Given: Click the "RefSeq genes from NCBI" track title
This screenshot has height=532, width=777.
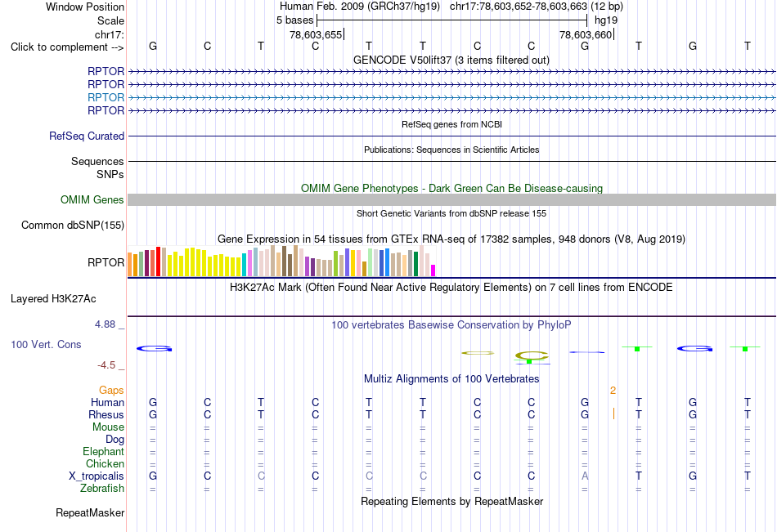Looking at the screenshot, I should click(451, 124).
